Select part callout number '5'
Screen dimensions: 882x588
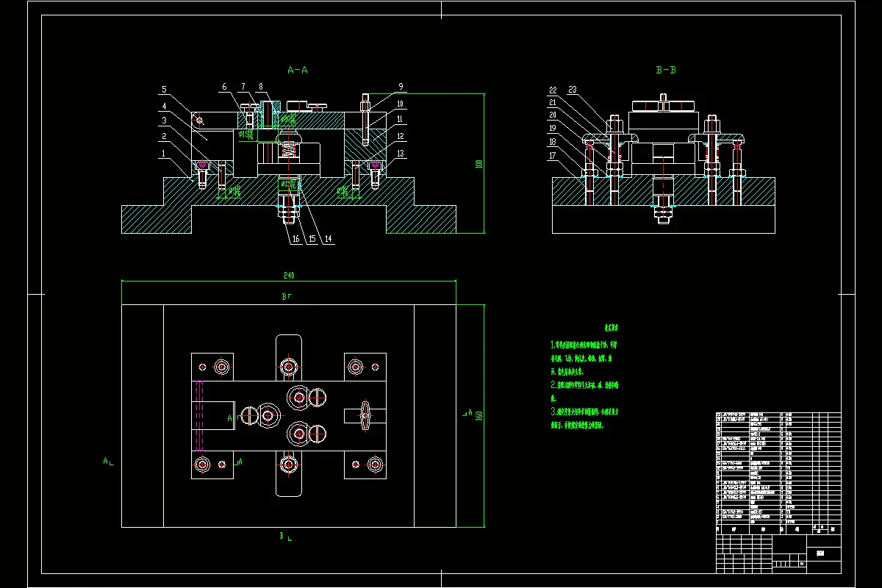pyautogui.click(x=165, y=90)
